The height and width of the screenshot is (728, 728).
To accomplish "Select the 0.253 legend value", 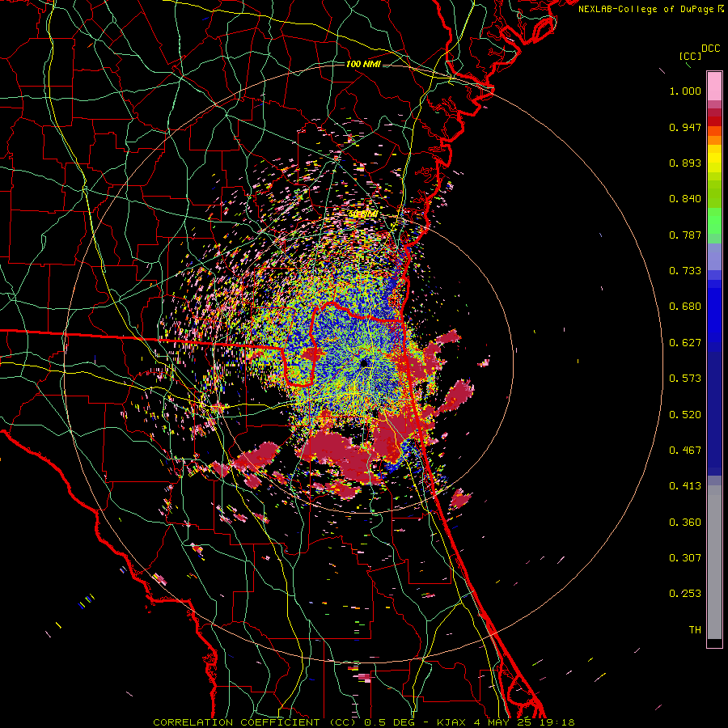I will point(685,594).
